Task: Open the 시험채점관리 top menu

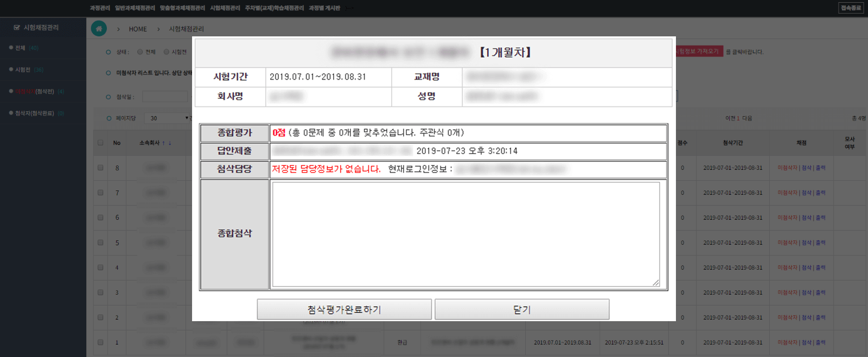Action: click(225, 8)
